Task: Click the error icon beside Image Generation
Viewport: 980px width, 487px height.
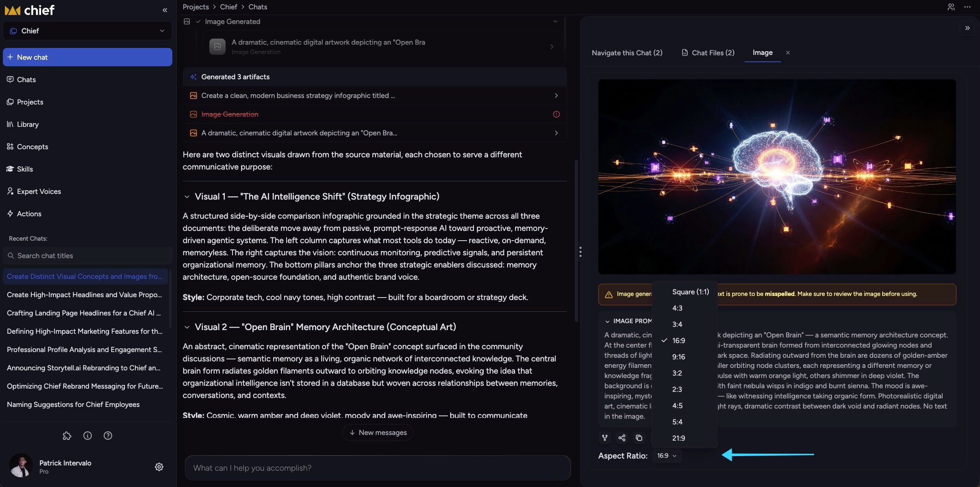Action: pyautogui.click(x=556, y=114)
